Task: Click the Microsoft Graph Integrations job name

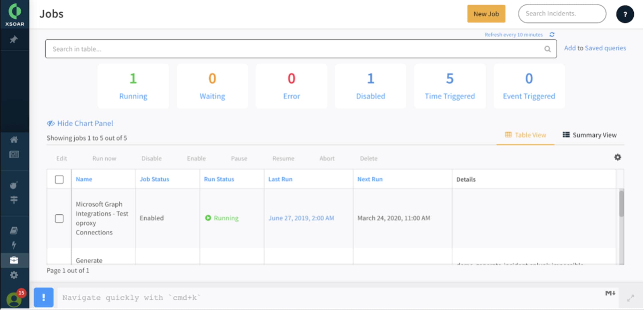Action: pyautogui.click(x=102, y=218)
